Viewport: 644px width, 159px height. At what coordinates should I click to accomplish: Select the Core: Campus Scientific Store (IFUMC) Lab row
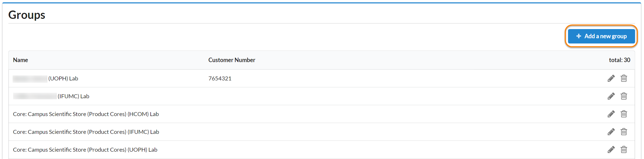point(86,132)
